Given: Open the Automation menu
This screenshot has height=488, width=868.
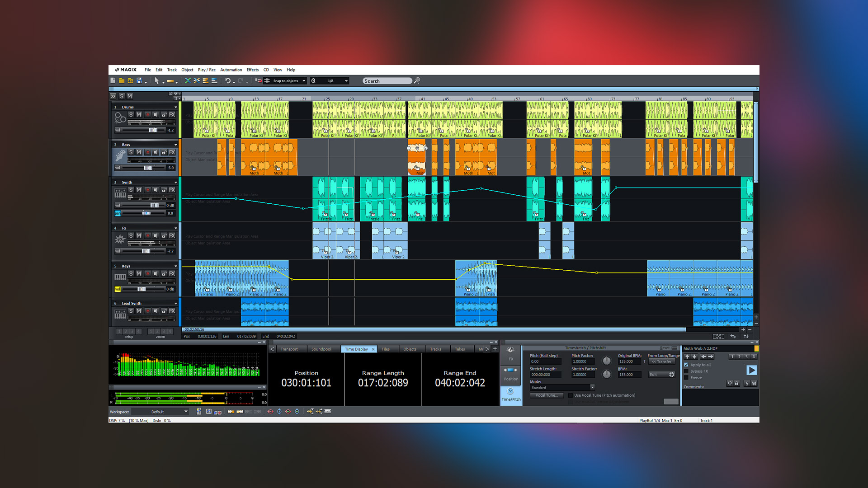Looking at the screenshot, I should [231, 70].
